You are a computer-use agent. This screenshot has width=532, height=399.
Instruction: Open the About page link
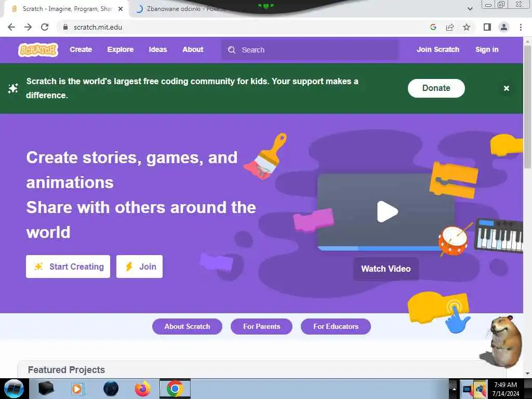pyautogui.click(x=193, y=49)
